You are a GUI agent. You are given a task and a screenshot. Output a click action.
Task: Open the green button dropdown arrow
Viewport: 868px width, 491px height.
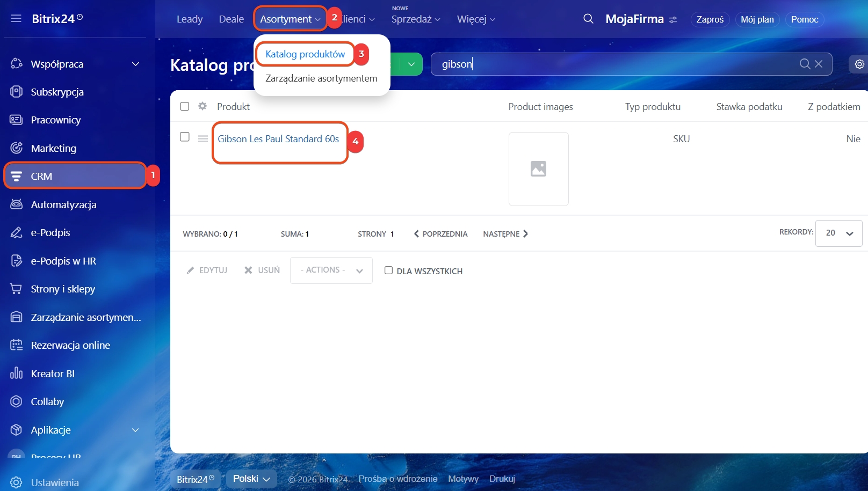click(411, 64)
